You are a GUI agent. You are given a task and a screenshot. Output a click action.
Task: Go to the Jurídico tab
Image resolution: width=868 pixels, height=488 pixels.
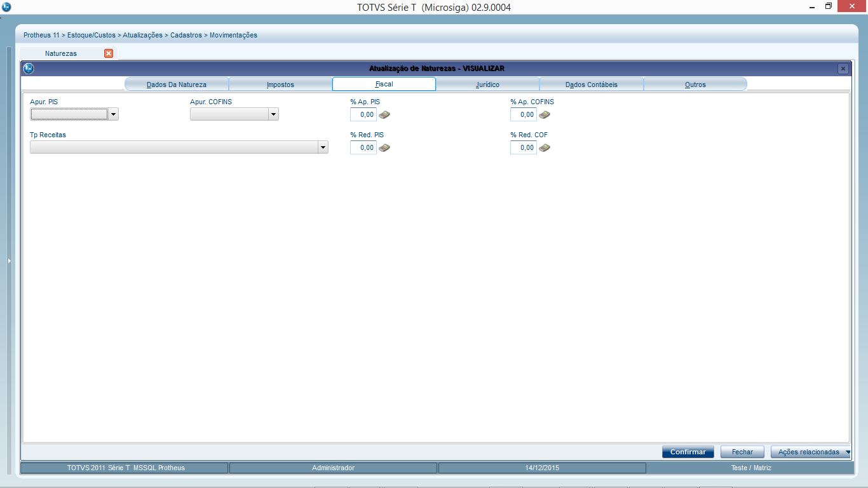[487, 84]
